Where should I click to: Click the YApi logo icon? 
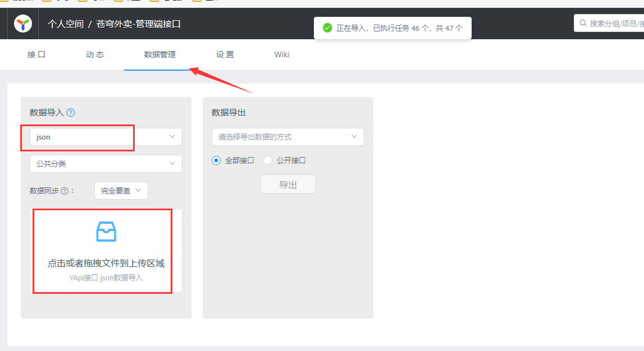23,24
